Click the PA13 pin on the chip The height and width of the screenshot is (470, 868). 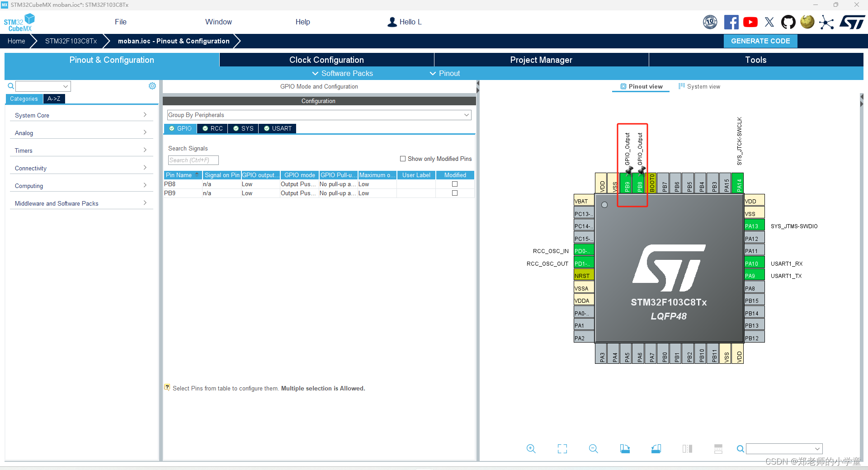[754, 226]
